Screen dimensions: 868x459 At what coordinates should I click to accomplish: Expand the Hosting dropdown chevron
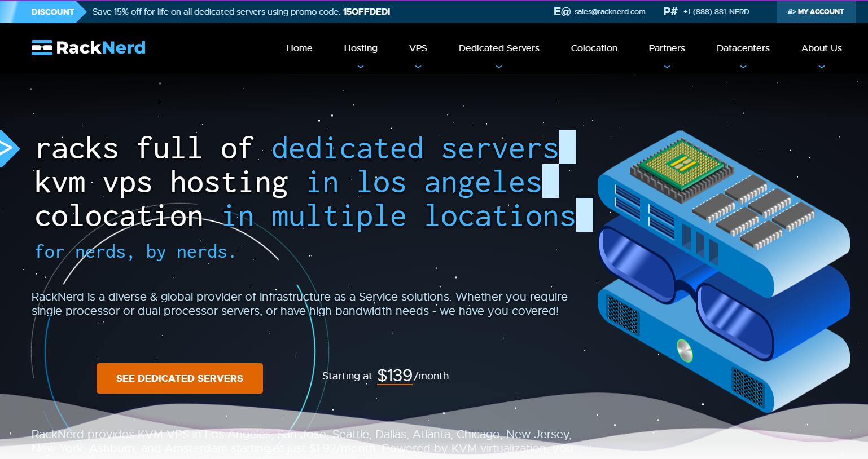361,67
